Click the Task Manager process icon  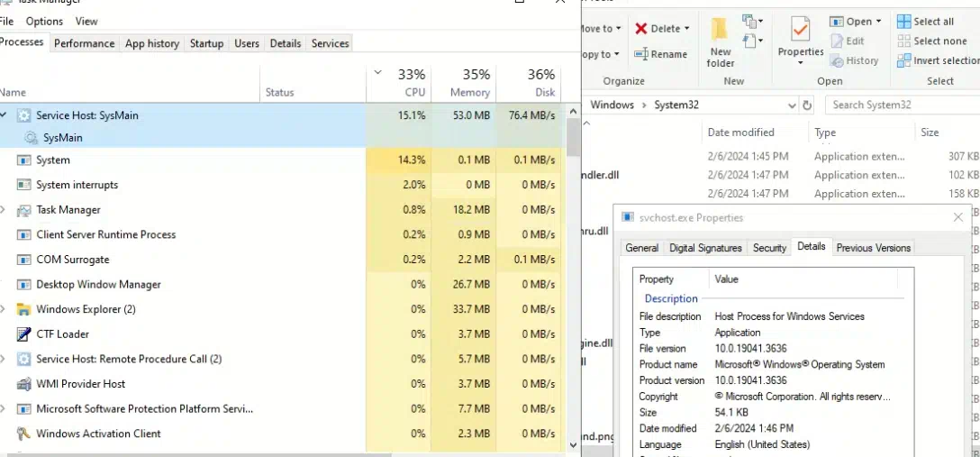click(23, 210)
